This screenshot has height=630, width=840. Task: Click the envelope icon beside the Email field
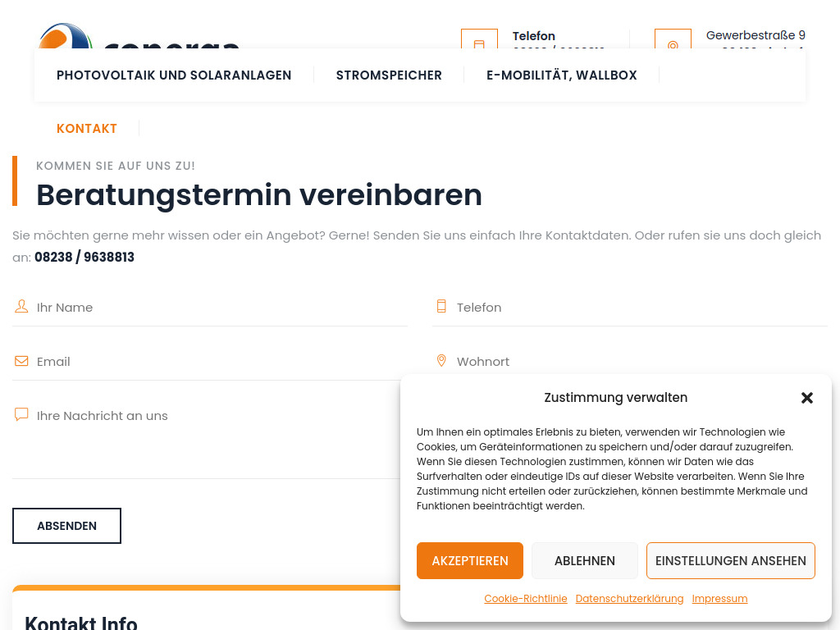coord(20,360)
